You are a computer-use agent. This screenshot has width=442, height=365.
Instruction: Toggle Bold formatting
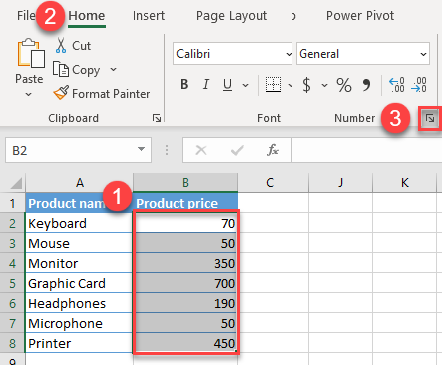184,85
